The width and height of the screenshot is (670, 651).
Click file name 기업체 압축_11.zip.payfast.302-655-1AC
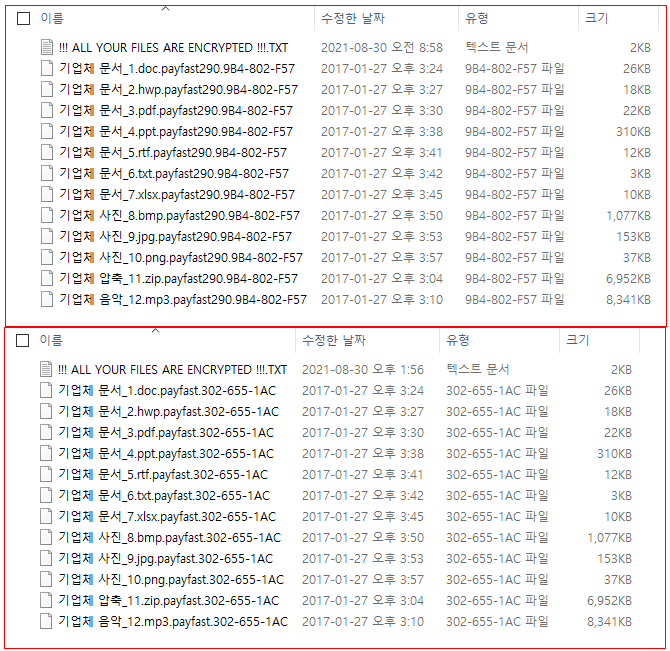click(x=168, y=601)
